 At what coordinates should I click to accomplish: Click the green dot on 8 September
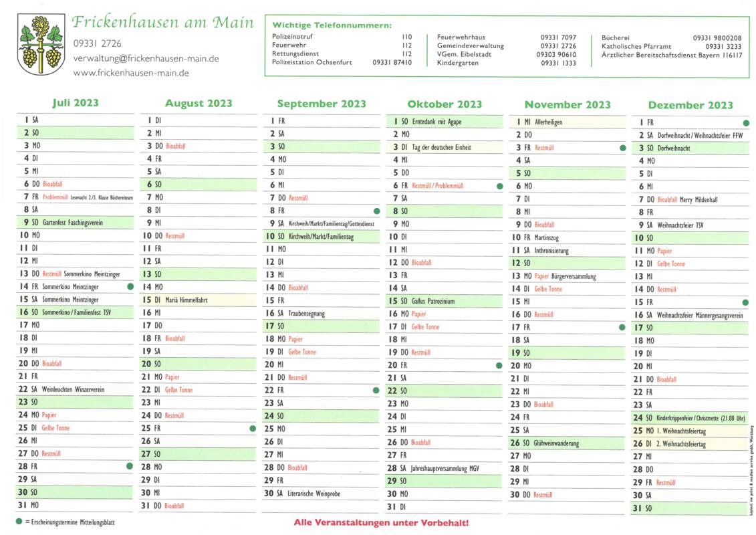pyautogui.click(x=376, y=211)
